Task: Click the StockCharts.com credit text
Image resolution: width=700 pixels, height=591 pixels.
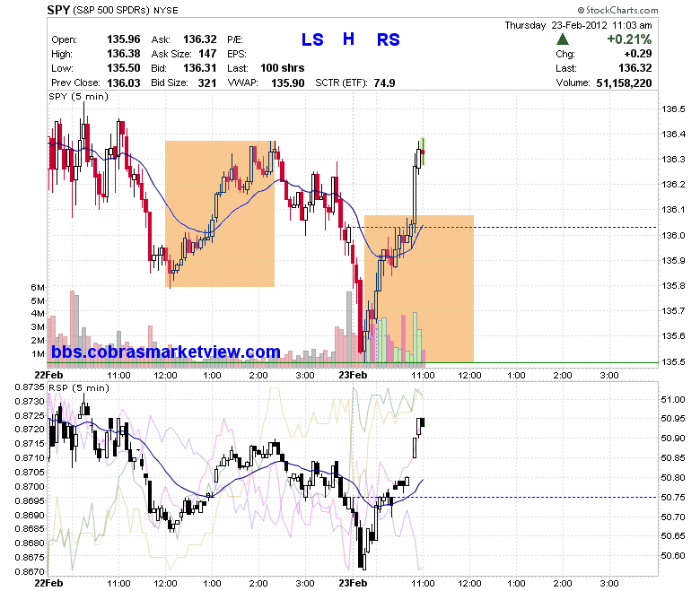Action: [617, 10]
